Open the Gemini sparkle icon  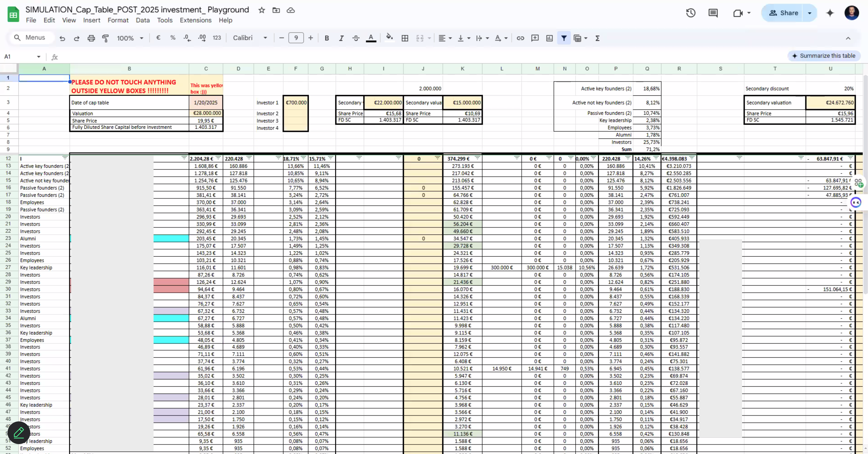tap(830, 13)
